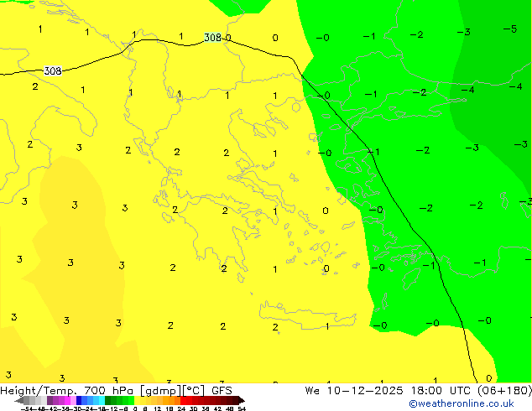Screen dimensions: 532x411
Task: Select the 'Height/Temp. 700 hPa' map title
Action: 69,391
